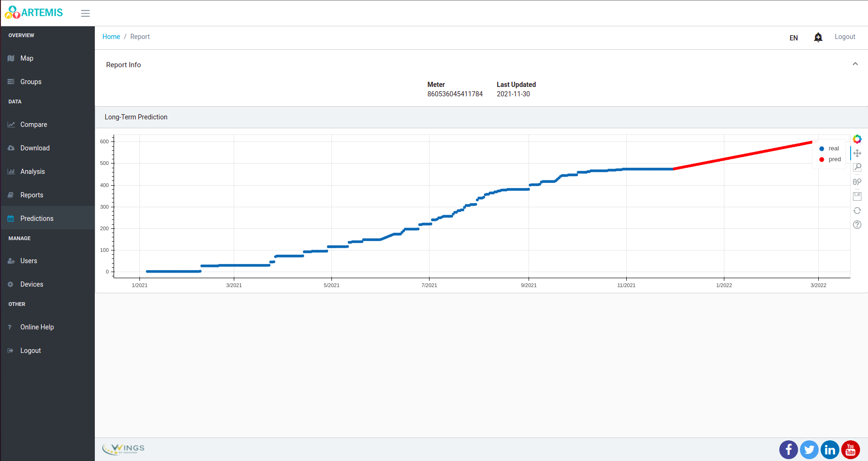
Task: Enable the Wheel Zoom chart tool
Action: point(857,182)
